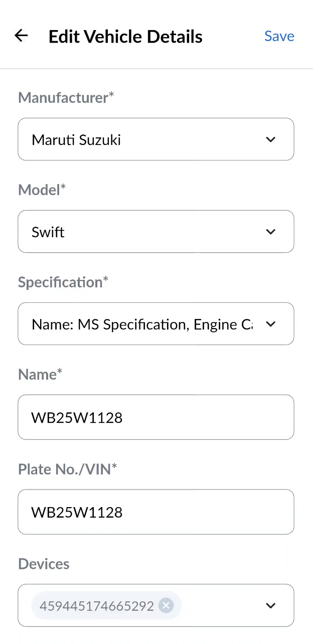313x644 pixels.
Task: Click into the Plate No./VIN input
Action: [x=155, y=512]
